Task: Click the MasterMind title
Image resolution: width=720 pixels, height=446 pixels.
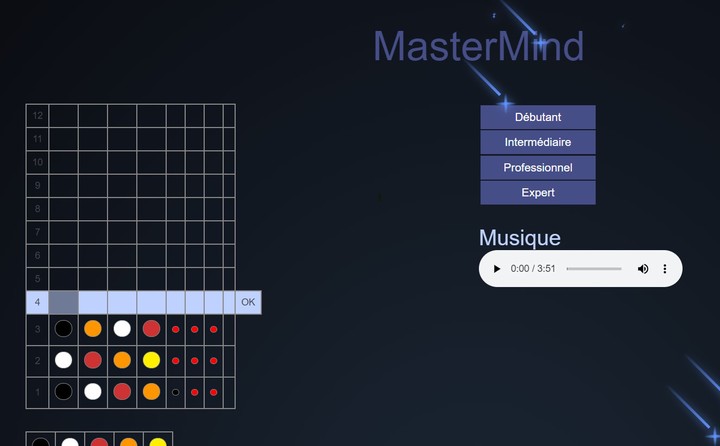Action: pos(478,46)
